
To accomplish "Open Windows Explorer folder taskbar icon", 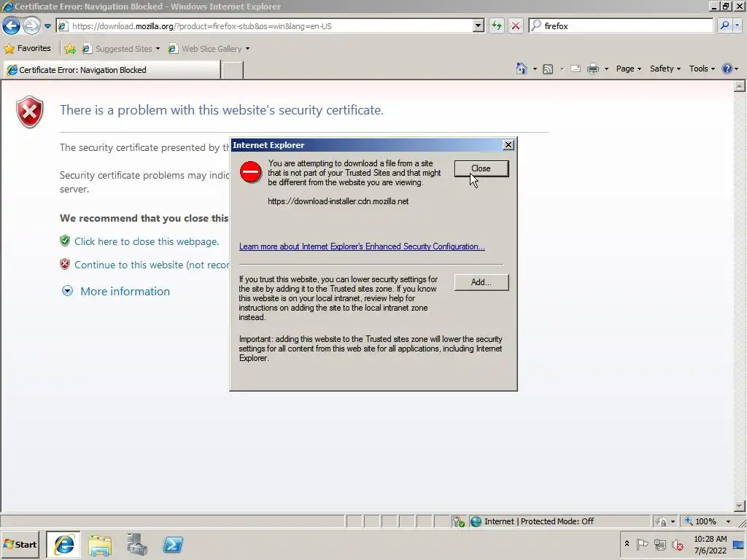I will click(x=100, y=545).
